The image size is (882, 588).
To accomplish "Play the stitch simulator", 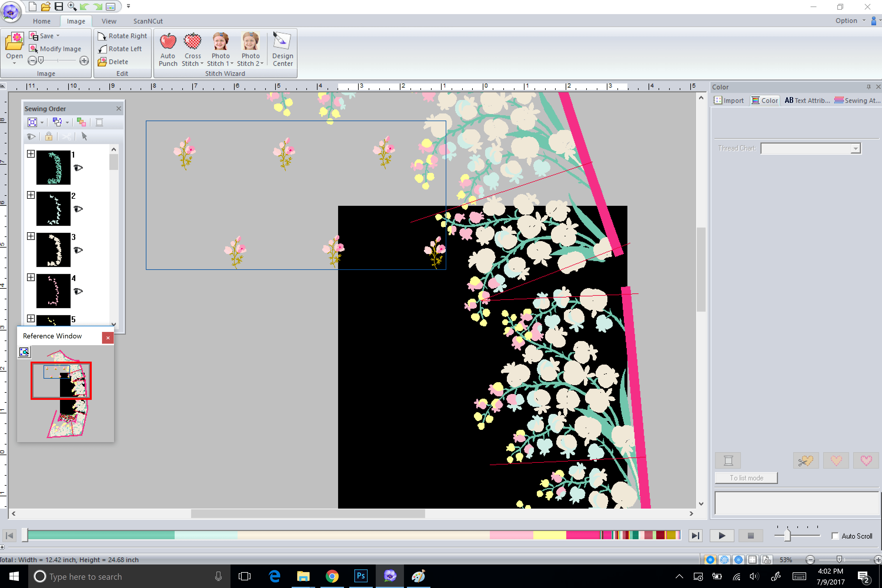I will [x=721, y=535].
